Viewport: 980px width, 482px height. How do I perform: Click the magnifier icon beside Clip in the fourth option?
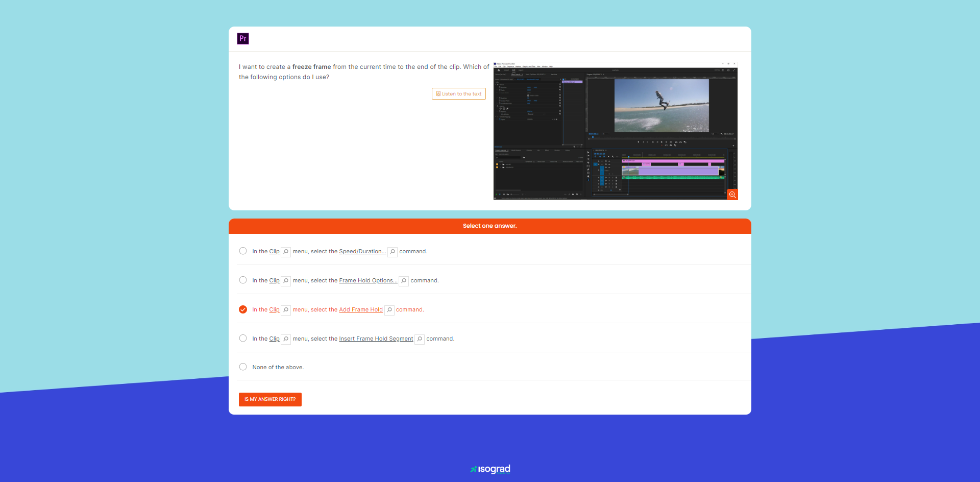pos(286,339)
